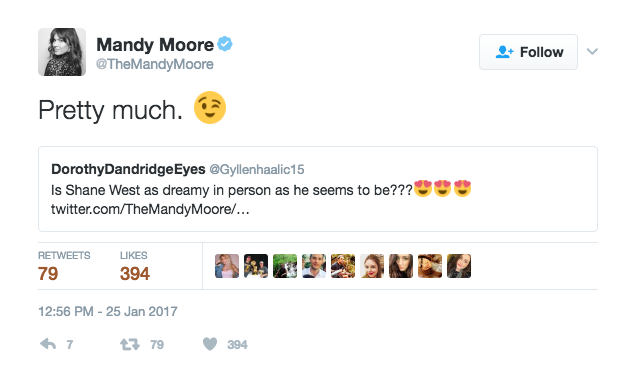Open the 12:56 PM - 25 Jan 2017 timestamp
Screen dimensions: 634x381
(108, 311)
